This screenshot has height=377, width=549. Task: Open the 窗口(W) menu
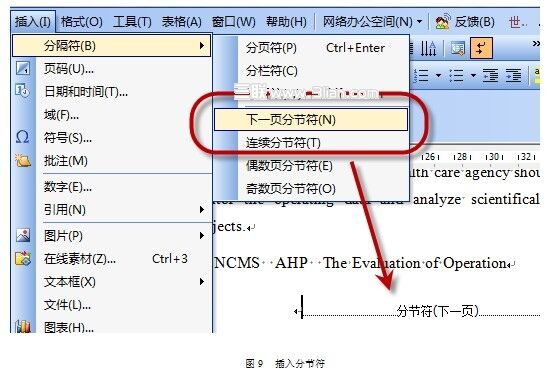point(234,22)
